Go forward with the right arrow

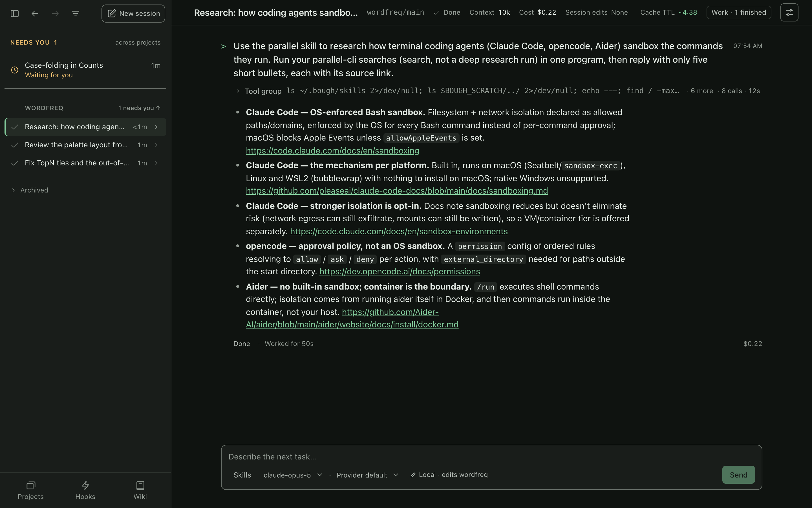pos(55,14)
